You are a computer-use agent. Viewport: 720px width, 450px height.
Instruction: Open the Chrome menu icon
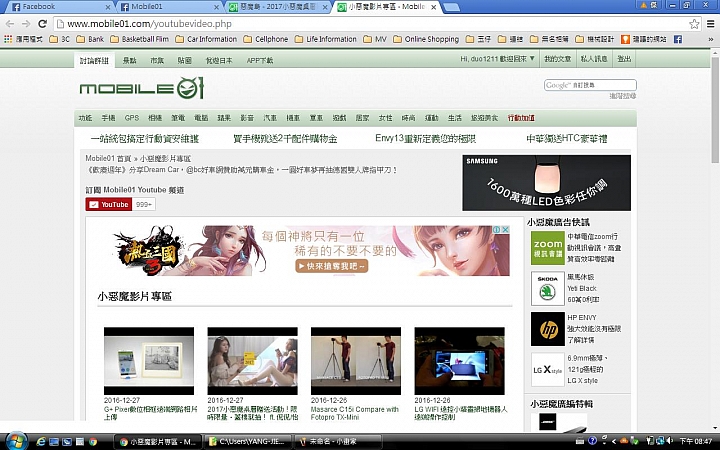pos(710,24)
